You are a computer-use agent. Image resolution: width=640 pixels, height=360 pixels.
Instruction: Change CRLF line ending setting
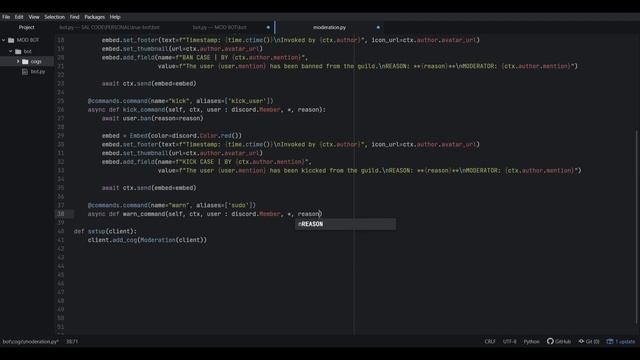pos(490,341)
